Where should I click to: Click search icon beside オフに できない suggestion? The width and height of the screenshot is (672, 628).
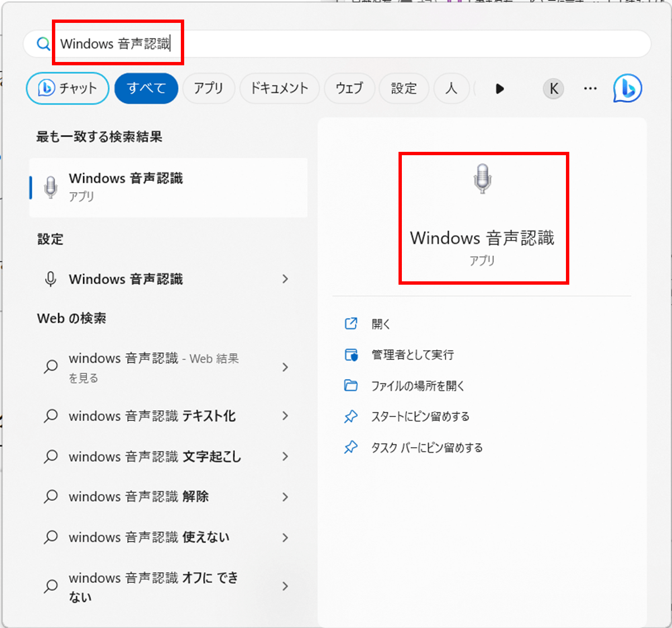pos(51,586)
